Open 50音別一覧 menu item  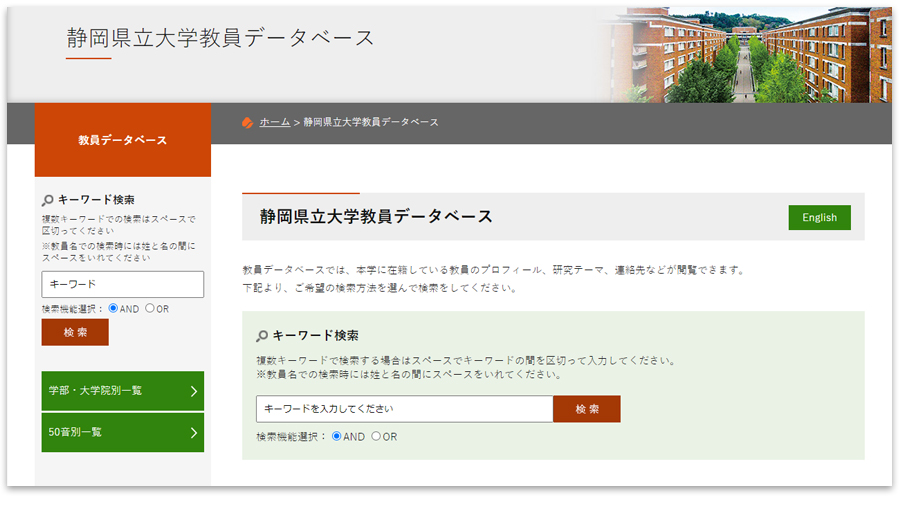123,433
